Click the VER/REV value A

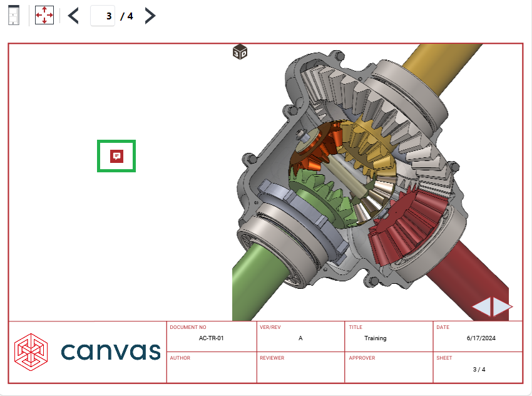point(300,338)
